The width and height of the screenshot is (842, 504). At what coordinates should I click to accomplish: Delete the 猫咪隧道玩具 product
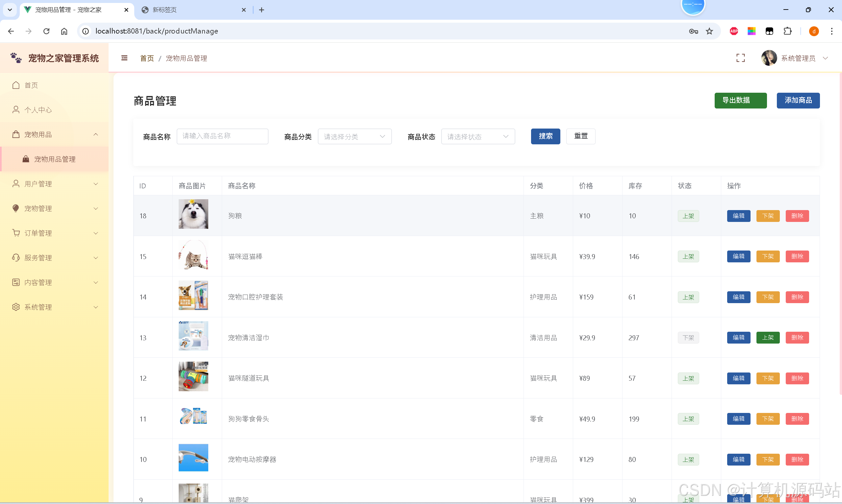pyautogui.click(x=797, y=378)
